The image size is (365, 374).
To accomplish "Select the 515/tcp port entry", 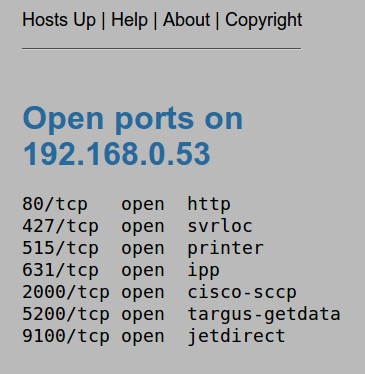I will (60, 248).
